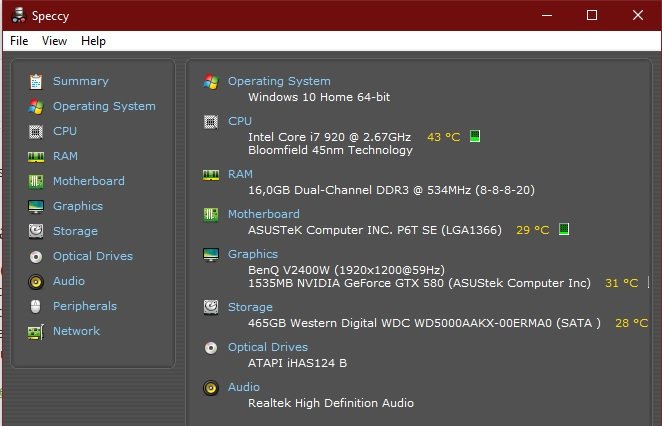Click the Speccy application icon in title bar

[19, 16]
